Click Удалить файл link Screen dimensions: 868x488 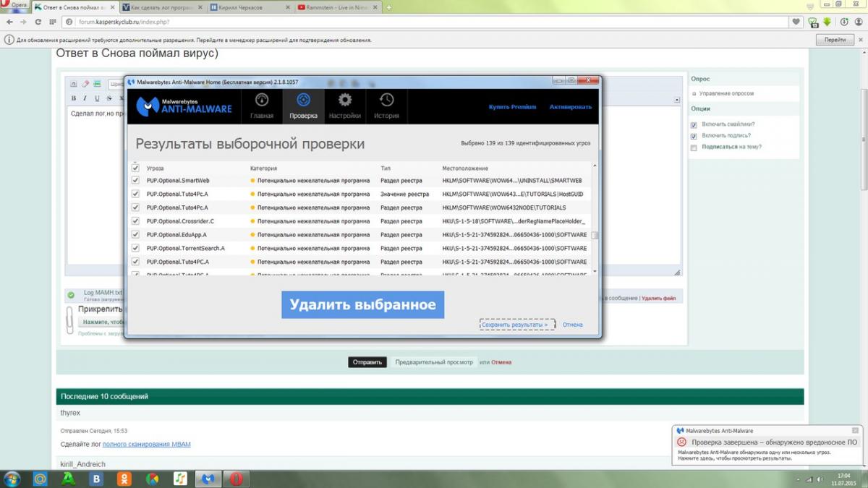[x=658, y=298]
